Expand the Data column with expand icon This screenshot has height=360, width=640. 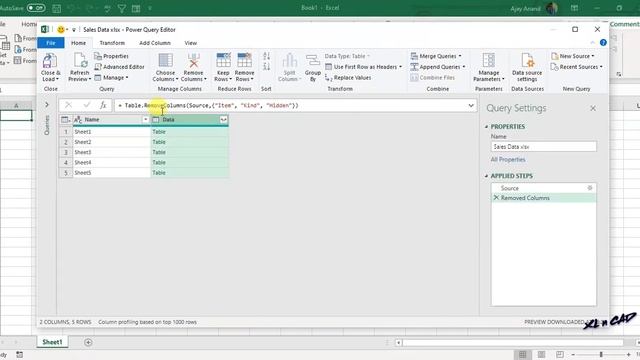pos(223,120)
